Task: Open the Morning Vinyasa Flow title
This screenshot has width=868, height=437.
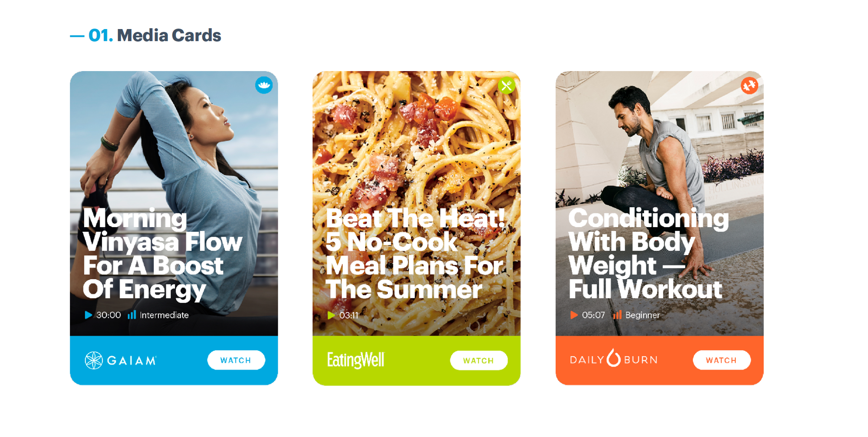Action: (x=162, y=254)
